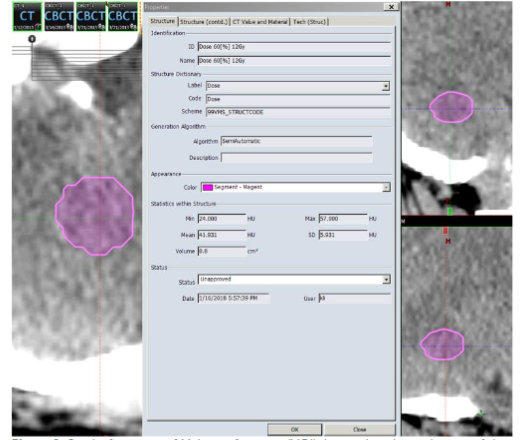Click the circular handle icon above scan lines

32,39
